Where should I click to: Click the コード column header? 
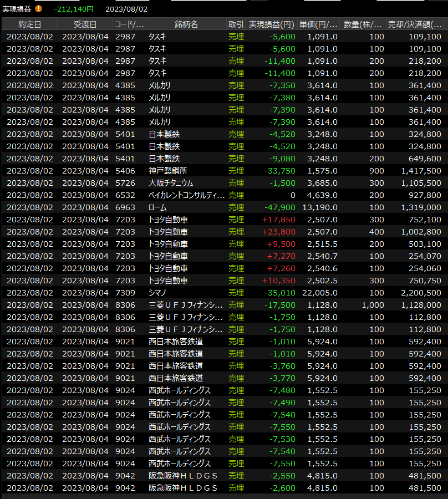pos(129,24)
